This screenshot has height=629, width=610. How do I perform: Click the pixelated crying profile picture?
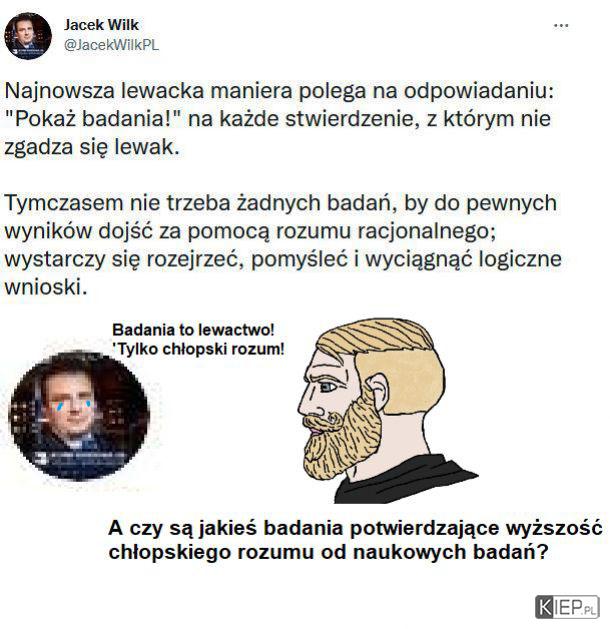79,416
